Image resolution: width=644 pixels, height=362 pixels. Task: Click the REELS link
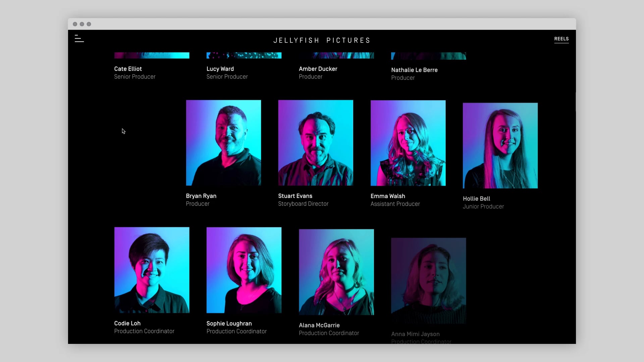pyautogui.click(x=561, y=39)
